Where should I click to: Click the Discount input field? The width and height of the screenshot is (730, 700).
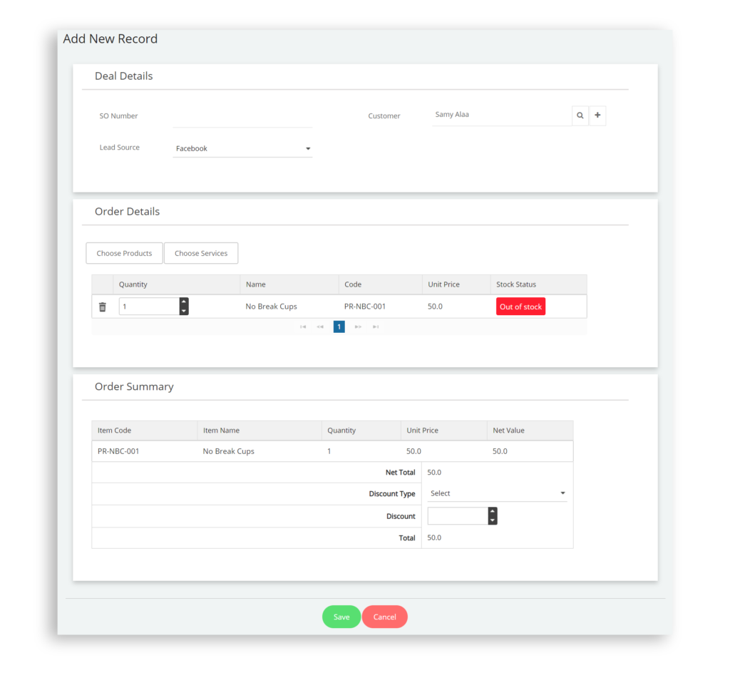coord(456,515)
